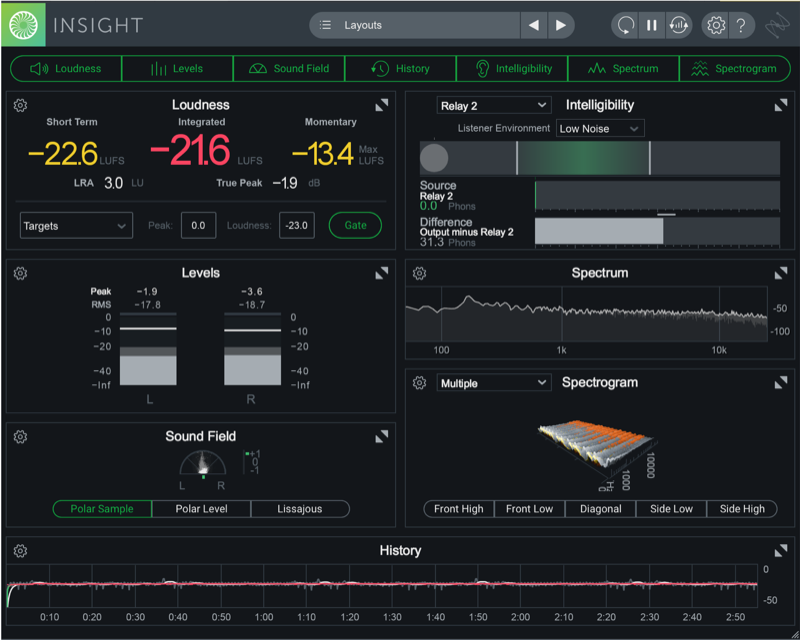
Task: Go to the previous layout arrow
Action: click(534, 25)
